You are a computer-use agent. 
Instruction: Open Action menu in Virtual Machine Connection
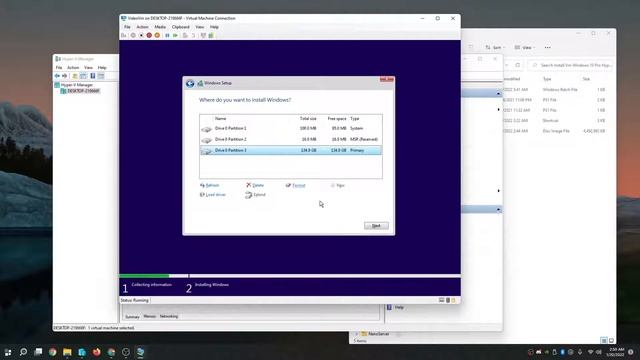142,27
